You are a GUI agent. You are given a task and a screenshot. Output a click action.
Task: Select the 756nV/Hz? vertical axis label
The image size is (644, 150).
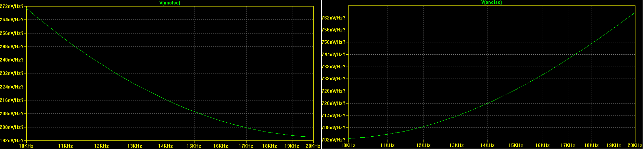[334, 30]
